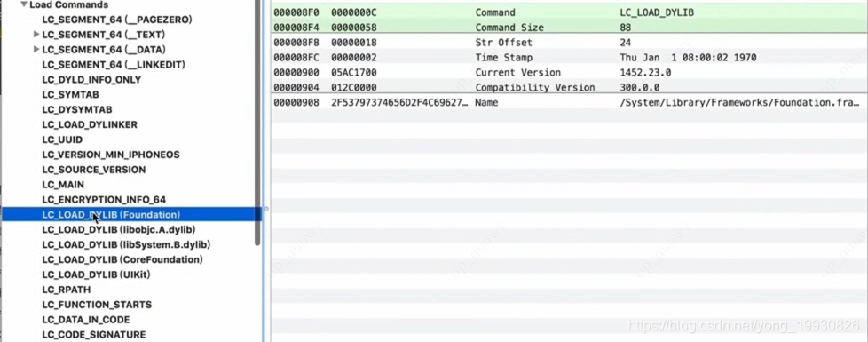The image size is (868, 342).
Task: Select LC_LOAD_DYLIB (UIKit) row
Action: [96, 274]
